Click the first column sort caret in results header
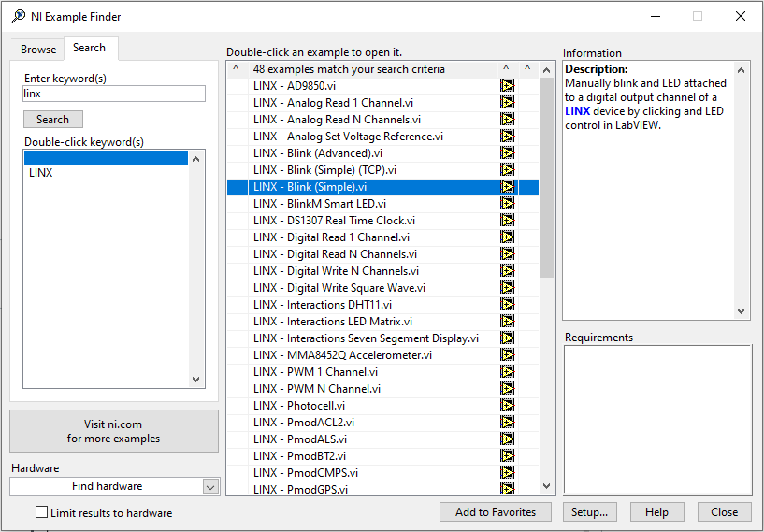 237,68
